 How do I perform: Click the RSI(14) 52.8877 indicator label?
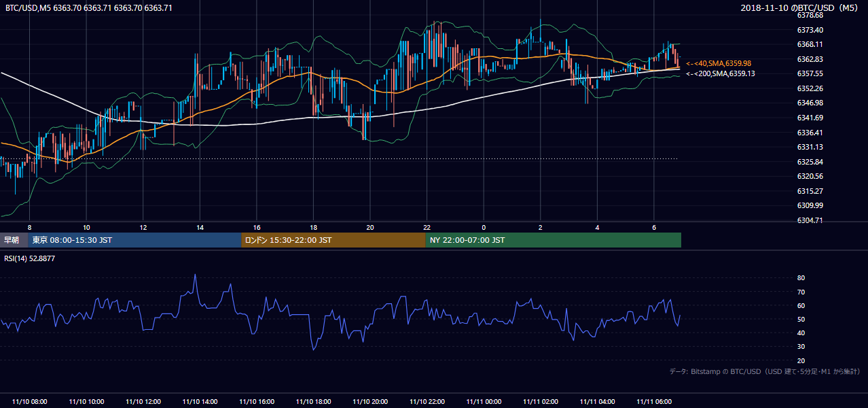29,258
